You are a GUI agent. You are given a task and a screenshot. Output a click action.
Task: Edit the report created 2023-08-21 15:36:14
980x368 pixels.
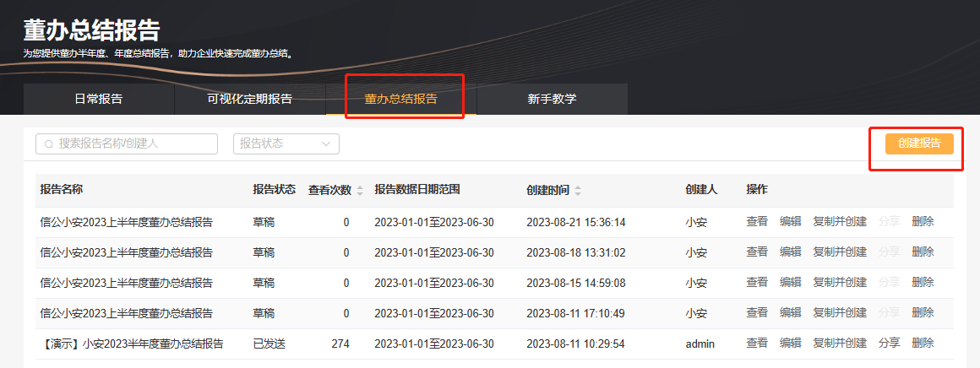point(791,222)
